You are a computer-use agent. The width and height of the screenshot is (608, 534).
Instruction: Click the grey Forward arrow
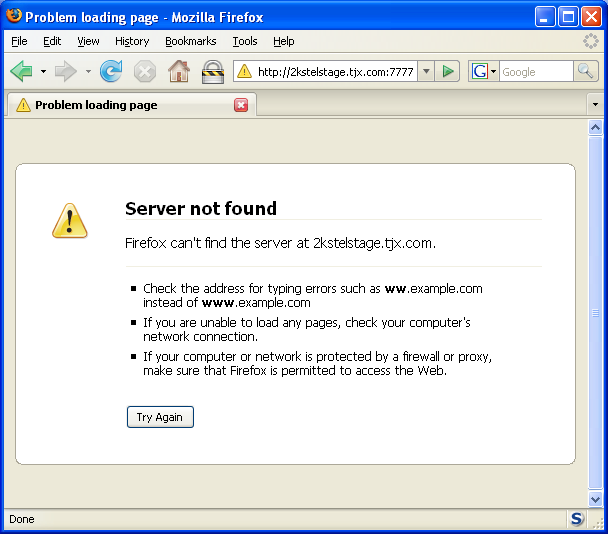(x=66, y=71)
